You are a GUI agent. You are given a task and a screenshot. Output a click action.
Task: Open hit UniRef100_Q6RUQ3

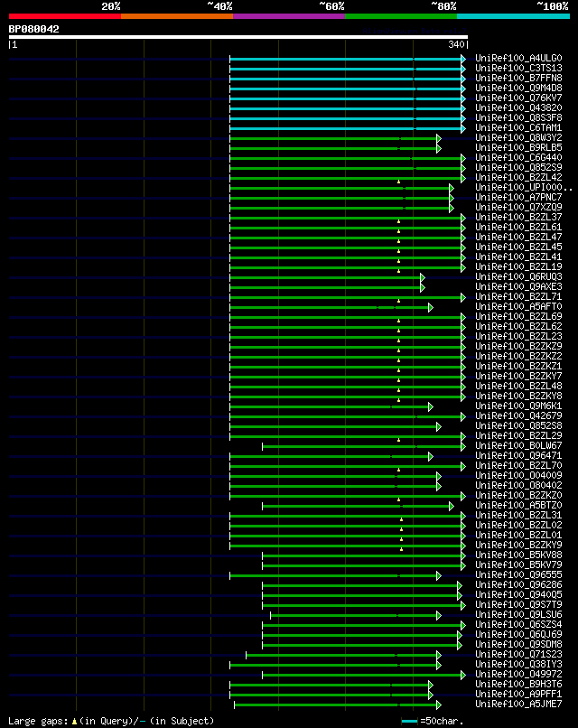click(x=518, y=276)
